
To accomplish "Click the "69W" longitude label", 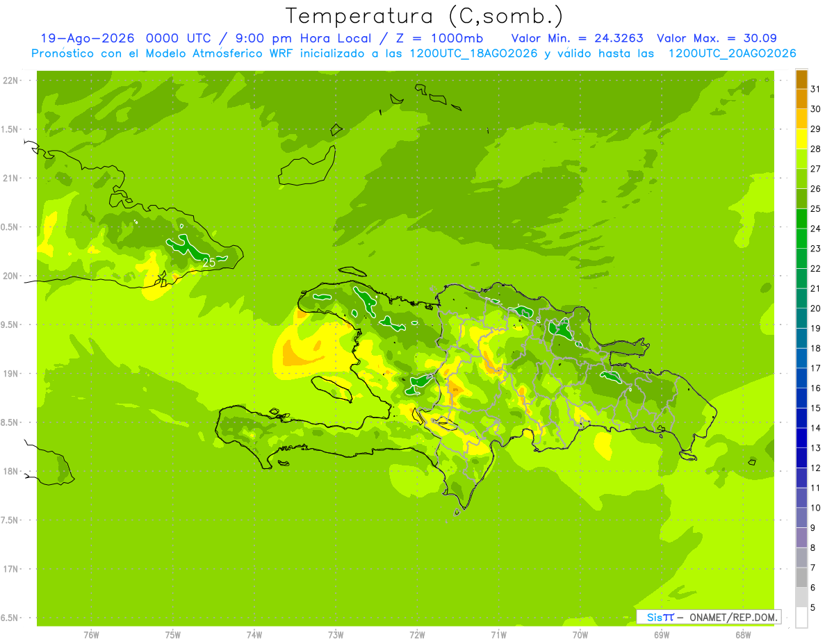I will click(x=662, y=635).
